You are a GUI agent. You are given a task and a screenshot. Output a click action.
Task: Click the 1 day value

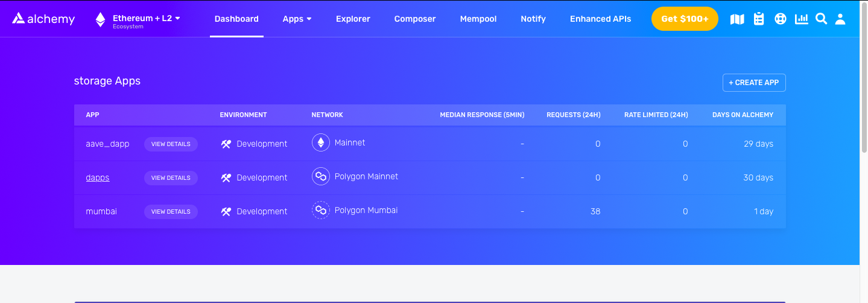pyautogui.click(x=764, y=211)
